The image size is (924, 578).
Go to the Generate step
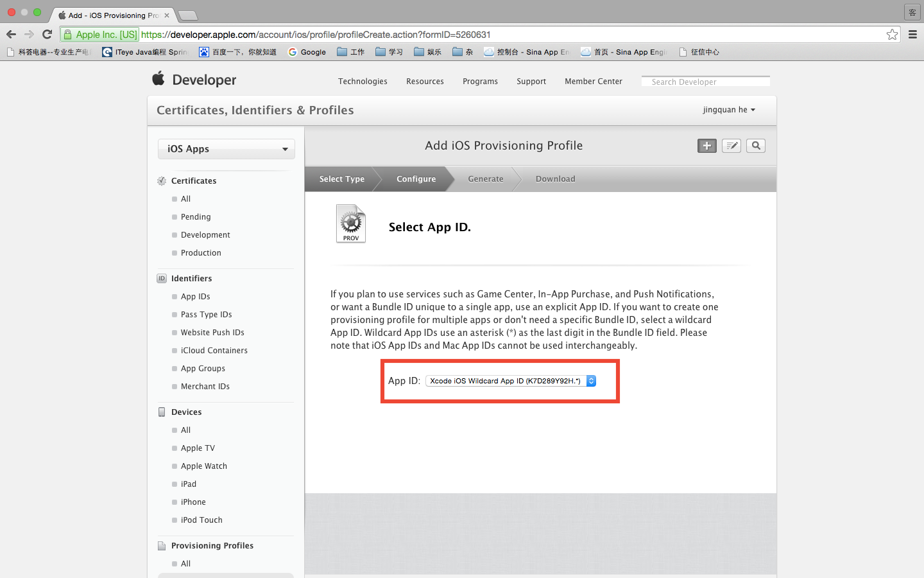click(x=486, y=179)
